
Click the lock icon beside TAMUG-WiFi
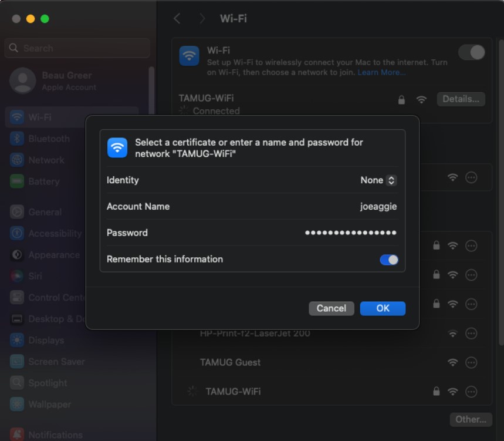point(401,99)
